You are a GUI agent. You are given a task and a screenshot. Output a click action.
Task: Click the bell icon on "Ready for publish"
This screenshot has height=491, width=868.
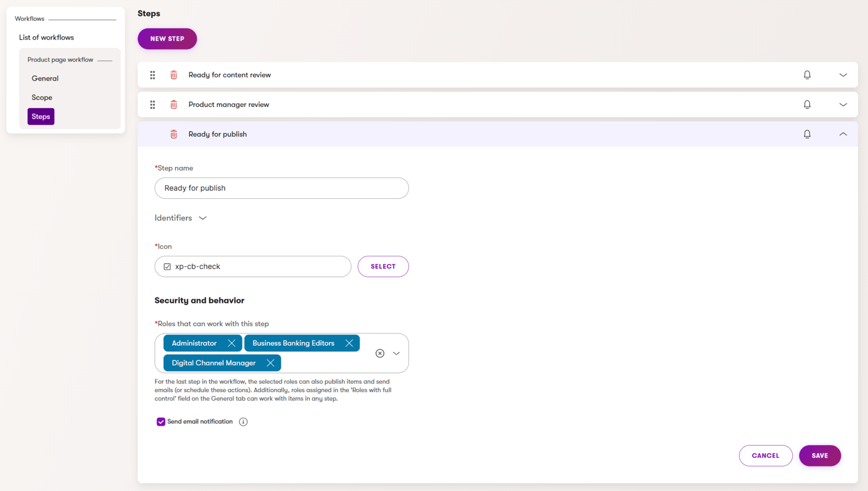point(807,133)
